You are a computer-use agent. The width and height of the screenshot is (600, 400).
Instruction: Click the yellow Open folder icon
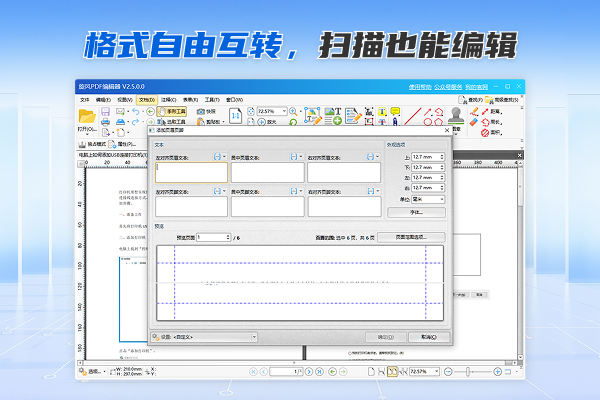point(87,116)
